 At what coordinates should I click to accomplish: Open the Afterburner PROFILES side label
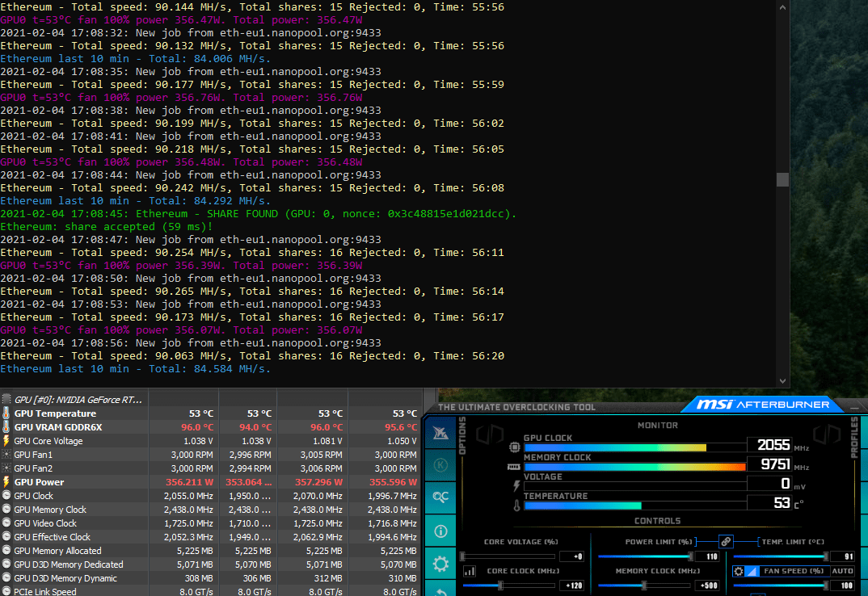(854, 437)
